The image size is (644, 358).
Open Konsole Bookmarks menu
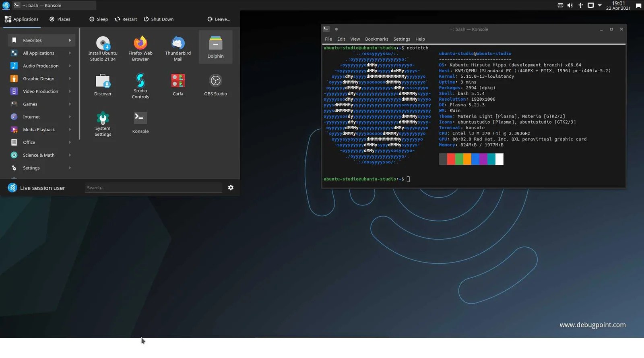pos(377,39)
